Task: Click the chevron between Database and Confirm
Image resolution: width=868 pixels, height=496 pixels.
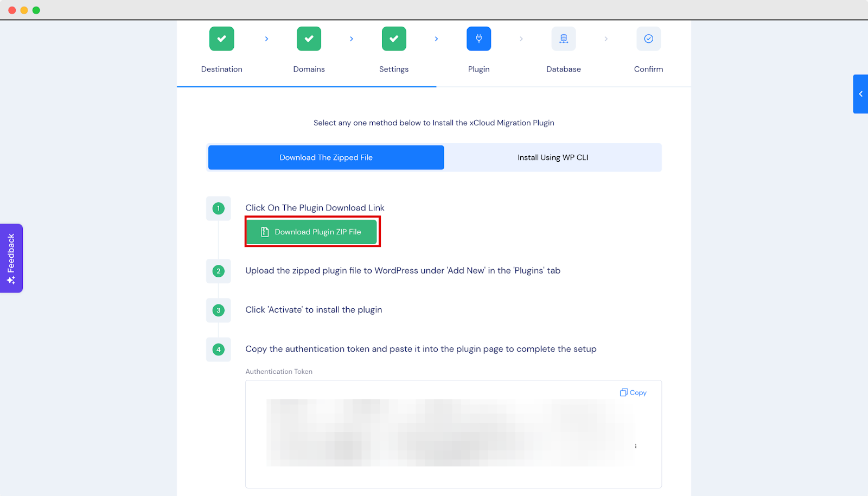Action: click(606, 39)
